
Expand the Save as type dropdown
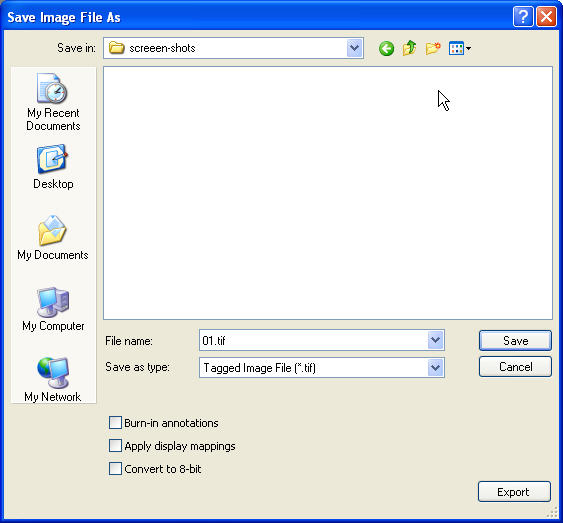(x=436, y=367)
